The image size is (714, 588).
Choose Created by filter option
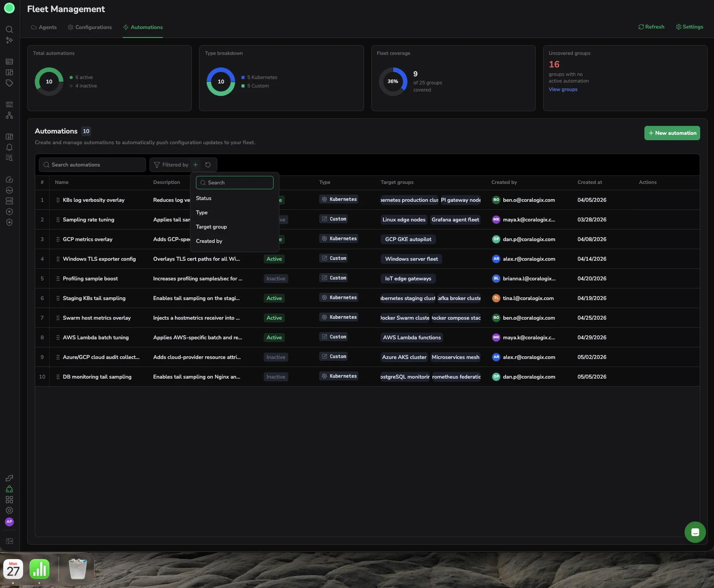pos(235,241)
